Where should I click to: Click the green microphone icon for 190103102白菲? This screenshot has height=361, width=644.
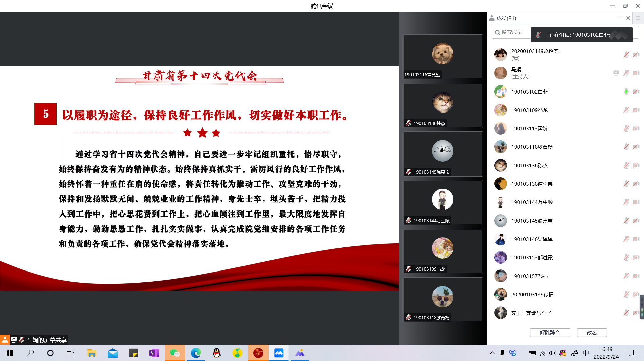[626, 92]
